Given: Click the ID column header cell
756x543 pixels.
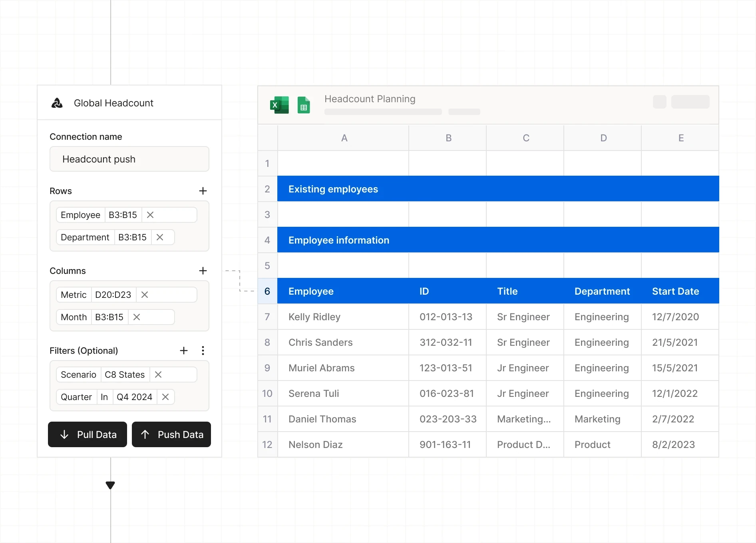Looking at the screenshot, I should click(x=448, y=291).
